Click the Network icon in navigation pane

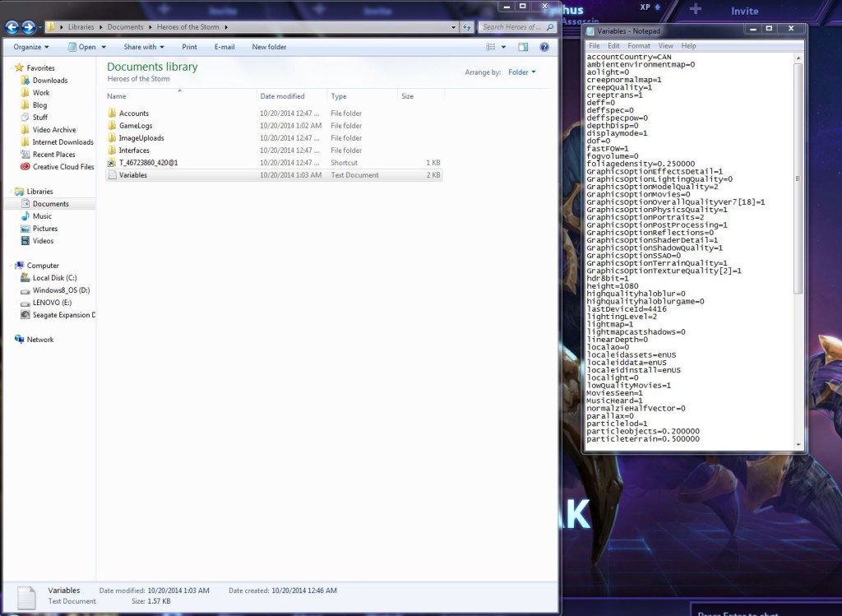[x=20, y=339]
